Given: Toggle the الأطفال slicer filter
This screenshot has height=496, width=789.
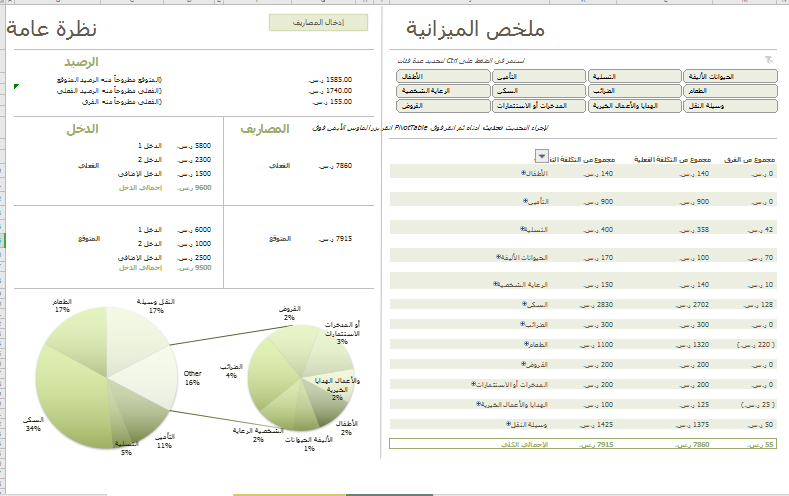Looking at the screenshot, I should (443, 76).
